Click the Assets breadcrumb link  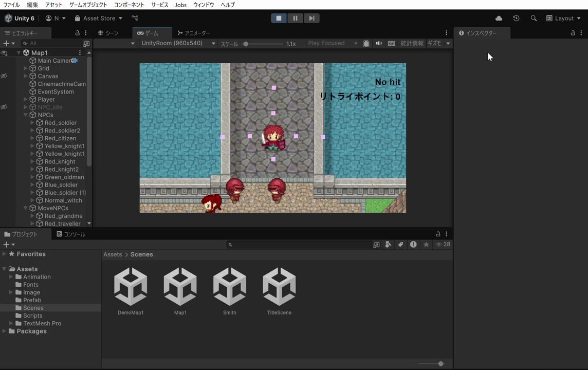point(113,254)
